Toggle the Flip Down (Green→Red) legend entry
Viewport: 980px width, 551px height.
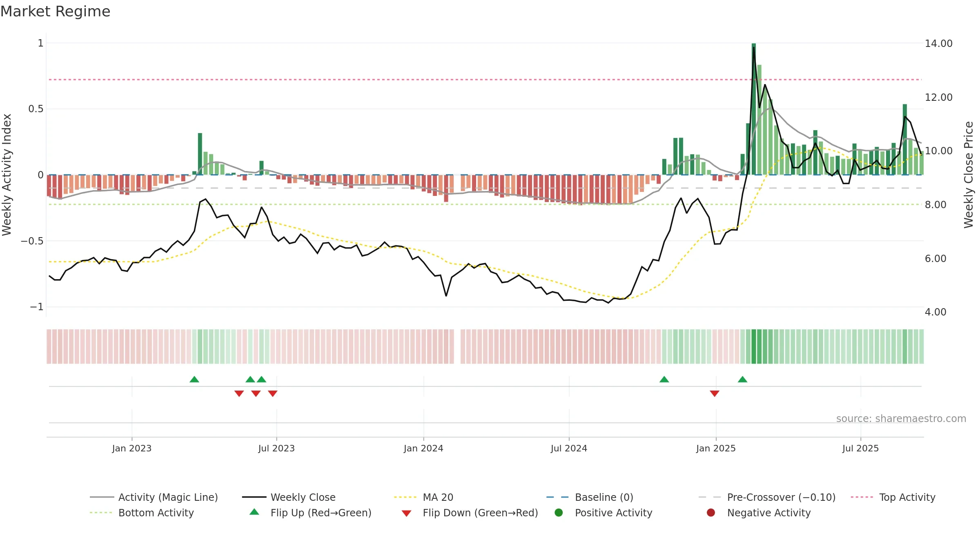(470, 513)
